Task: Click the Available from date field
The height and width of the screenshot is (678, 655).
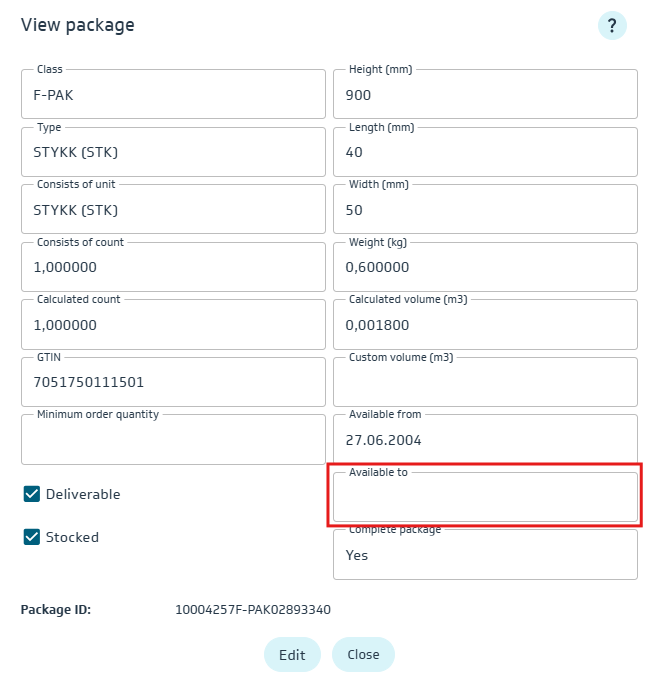Action: point(485,440)
